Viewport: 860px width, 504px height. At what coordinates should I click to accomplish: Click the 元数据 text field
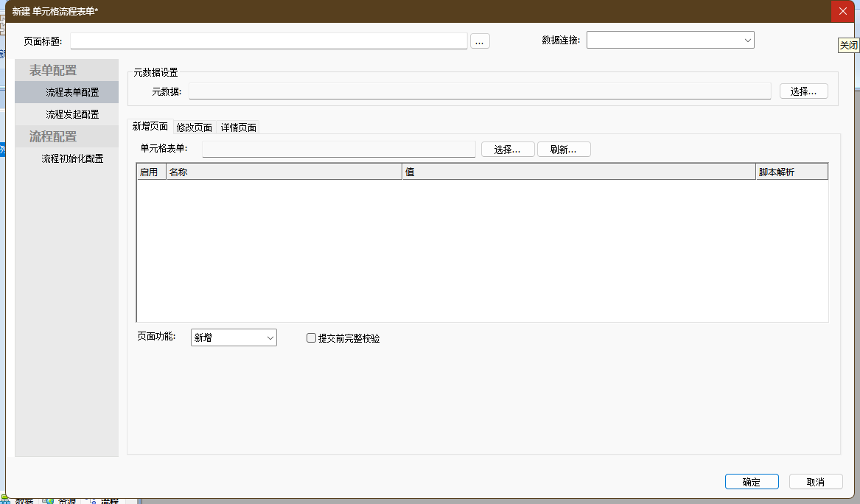point(480,91)
